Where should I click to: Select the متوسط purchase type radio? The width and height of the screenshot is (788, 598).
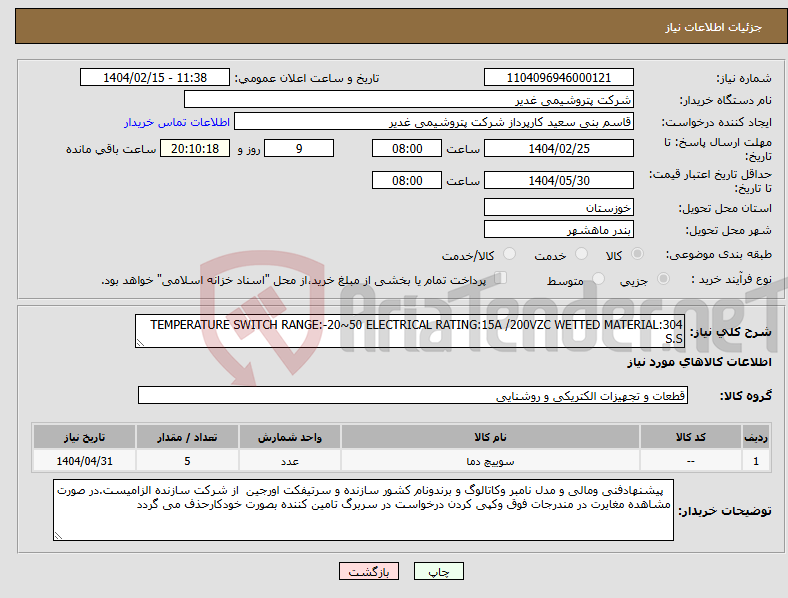[x=599, y=278]
